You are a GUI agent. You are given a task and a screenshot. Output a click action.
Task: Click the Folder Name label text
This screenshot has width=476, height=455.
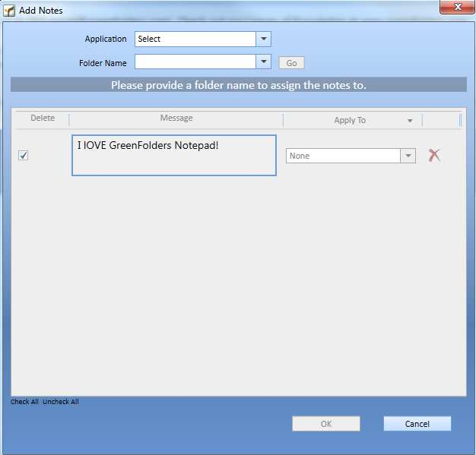(103, 63)
